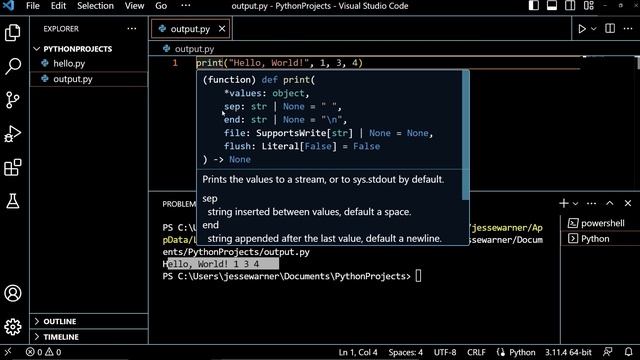The width and height of the screenshot is (640, 360).
Task: Open the Manage gear menu
Action: pyautogui.click(x=13, y=327)
